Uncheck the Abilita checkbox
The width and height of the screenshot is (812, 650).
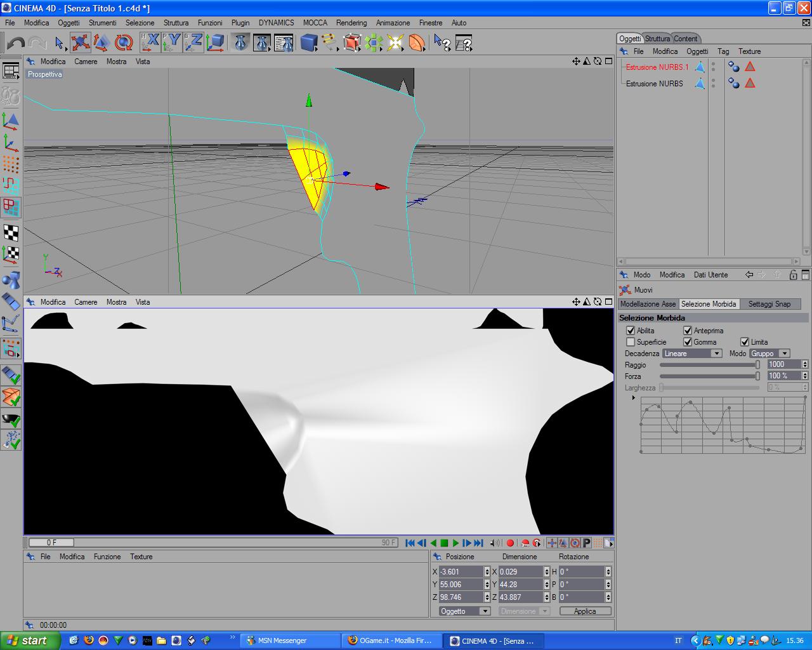click(x=631, y=330)
